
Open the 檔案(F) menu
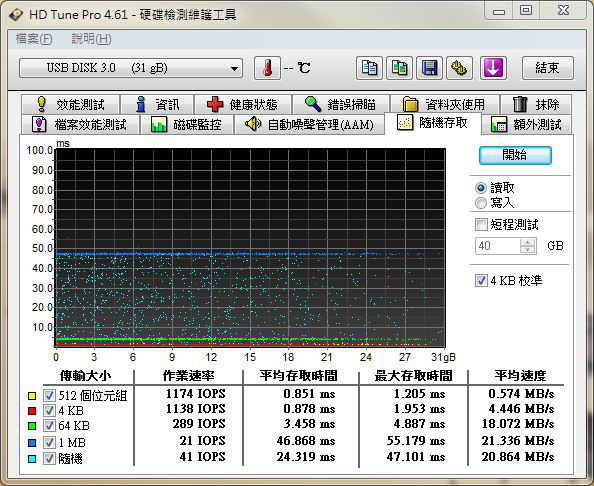point(34,39)
